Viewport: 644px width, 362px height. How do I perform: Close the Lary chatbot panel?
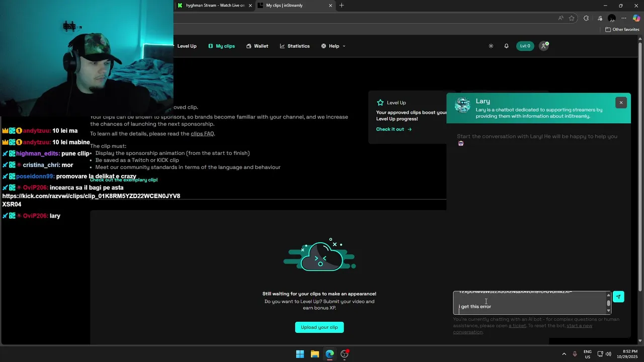click(x=621, y=103)
